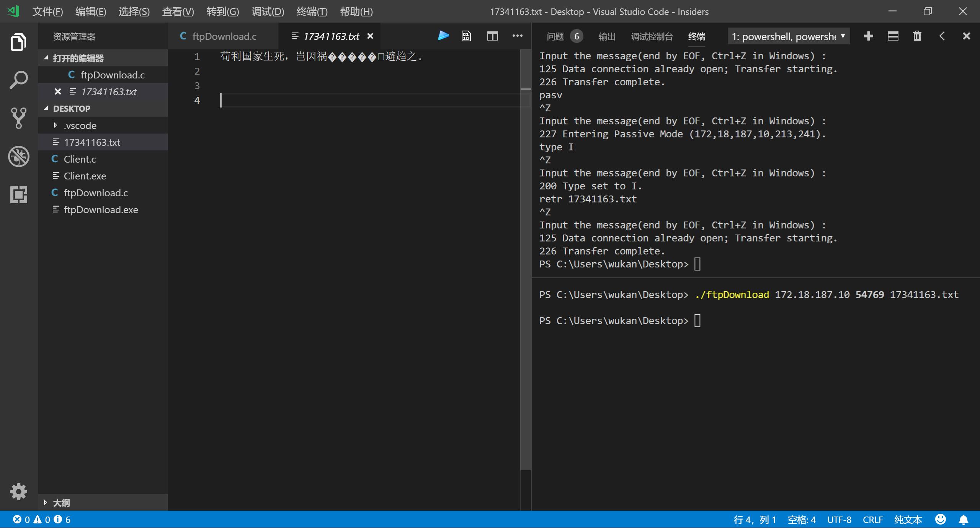980x528 pixels.
Task: Change the UTF-8 file encoding
Action: click(839, 520)
